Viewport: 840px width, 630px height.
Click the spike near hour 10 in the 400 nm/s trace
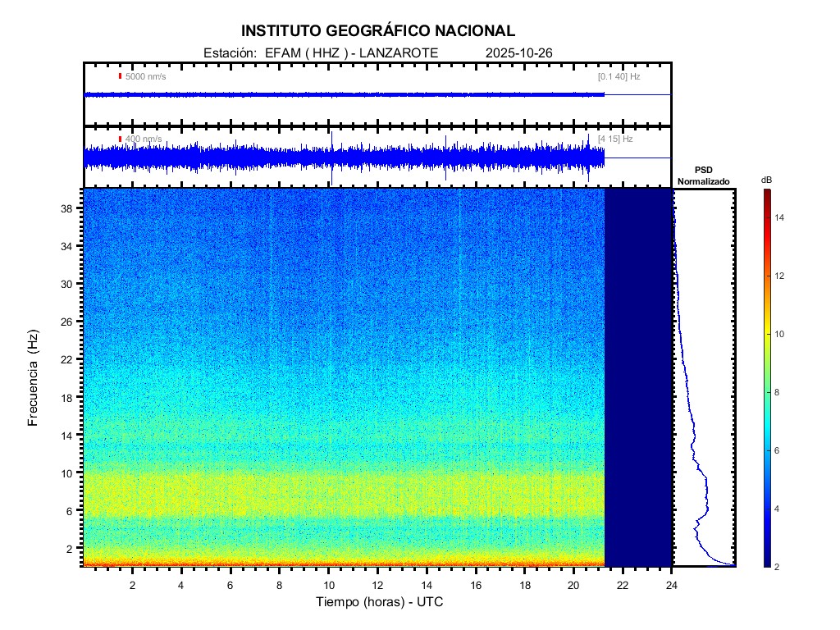point(332,157)
